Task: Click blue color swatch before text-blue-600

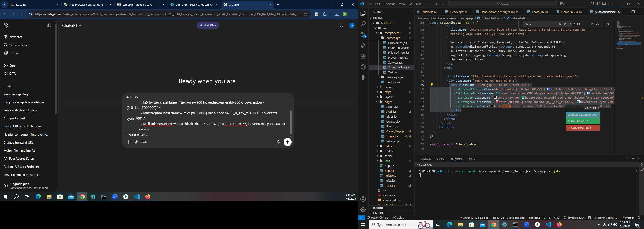Action: [549, 89]
